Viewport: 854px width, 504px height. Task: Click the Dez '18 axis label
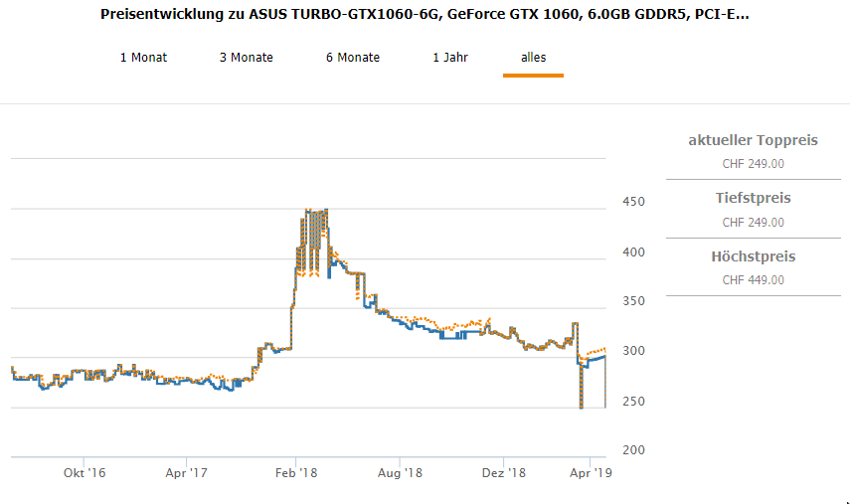(504, 474)
